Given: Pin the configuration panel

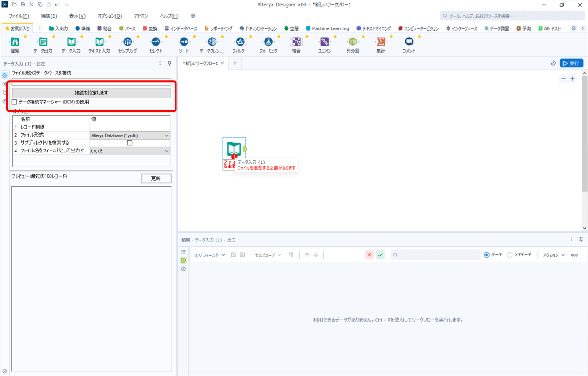Looking at the screenshot, I should click(x=169, y=63).
